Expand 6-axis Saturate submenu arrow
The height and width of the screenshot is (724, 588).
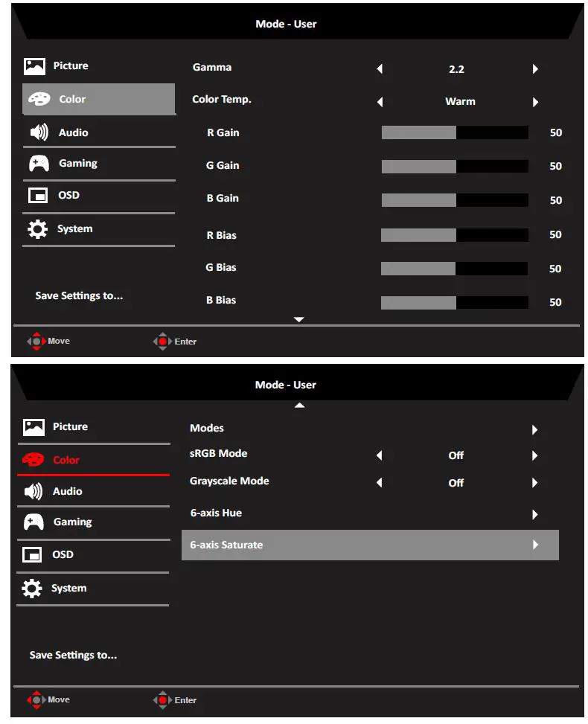tap(535, 545)
